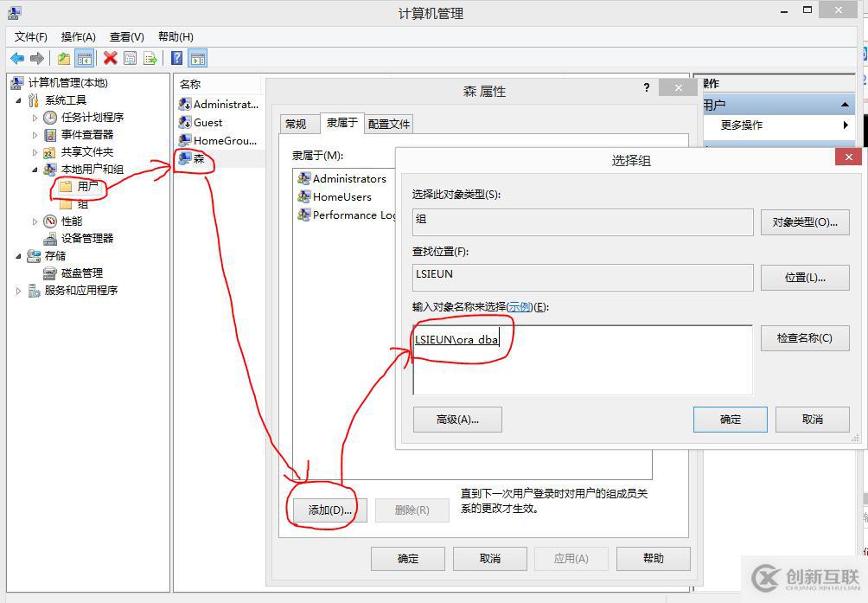The image size is (868, 603).
Task: Click the Shared Folders icon in tree
Action: coord(50,152)
